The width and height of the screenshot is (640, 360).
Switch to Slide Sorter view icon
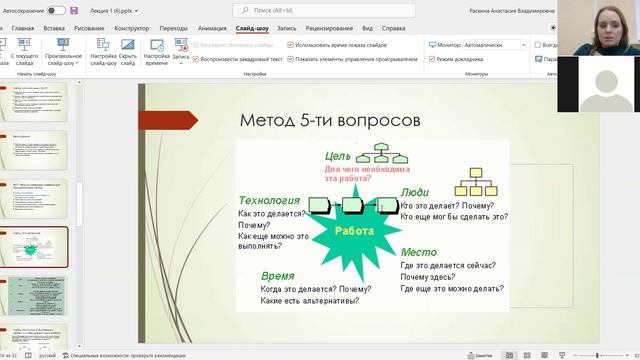pyautogui.click(x=527, y=356)
